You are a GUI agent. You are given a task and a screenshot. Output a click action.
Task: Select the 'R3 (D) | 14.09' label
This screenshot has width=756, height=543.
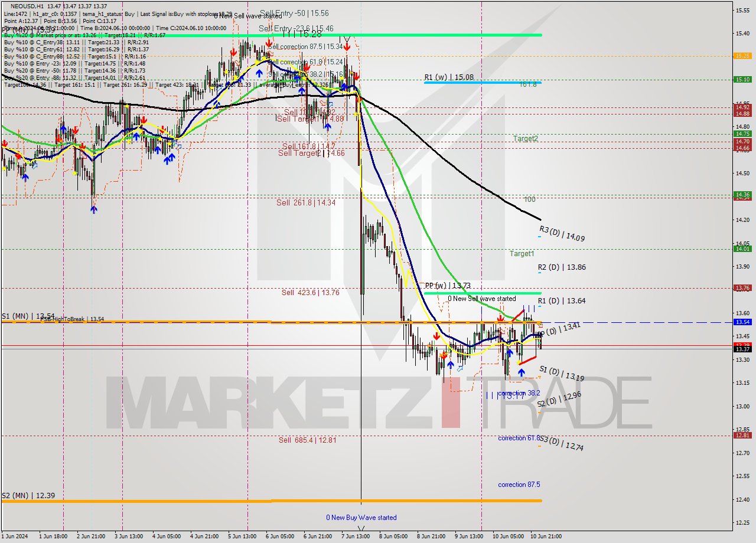pyautogui.click(x=562, y=233)
